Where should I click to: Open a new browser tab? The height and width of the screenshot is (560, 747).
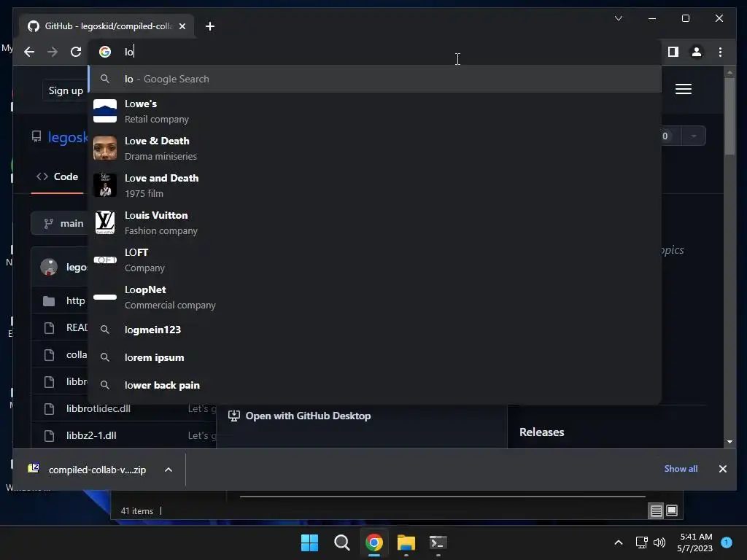tap(209, 26)
